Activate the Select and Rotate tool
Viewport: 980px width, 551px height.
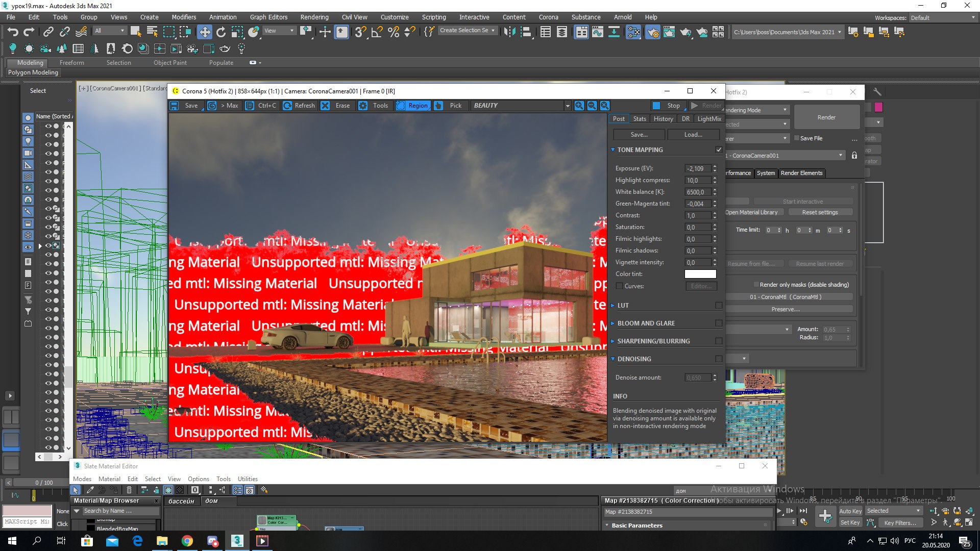point(221,32)
